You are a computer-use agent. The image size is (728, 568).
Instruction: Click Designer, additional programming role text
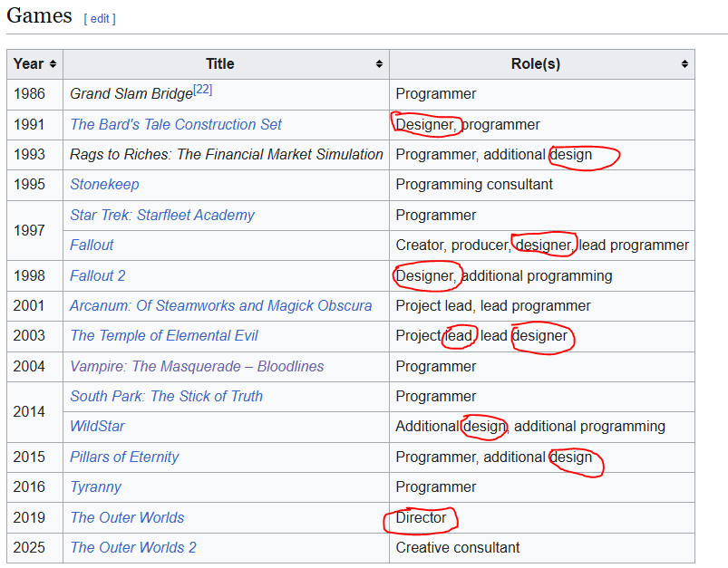tap(504, 275)
